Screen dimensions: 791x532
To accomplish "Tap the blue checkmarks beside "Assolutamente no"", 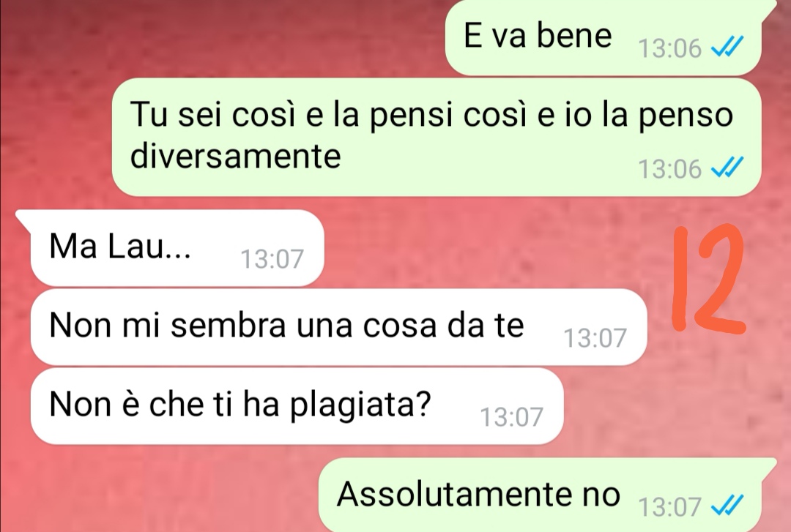I will pos(727,505).
